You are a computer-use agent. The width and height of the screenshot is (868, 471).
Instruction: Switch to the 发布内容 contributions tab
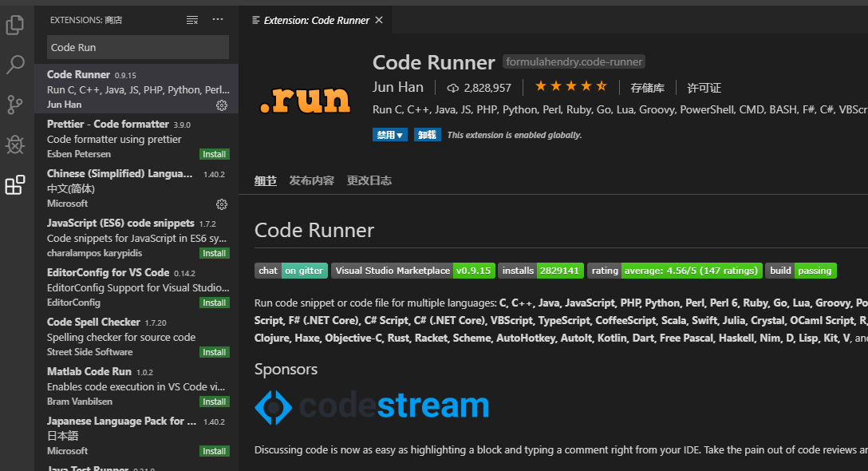point(312,180)
